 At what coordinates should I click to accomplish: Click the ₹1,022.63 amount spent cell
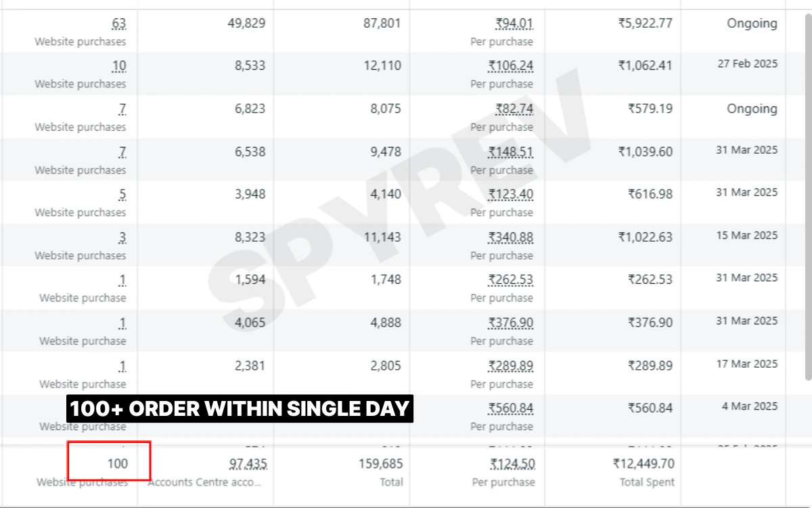pyautogui.click(x=645, y=238)
